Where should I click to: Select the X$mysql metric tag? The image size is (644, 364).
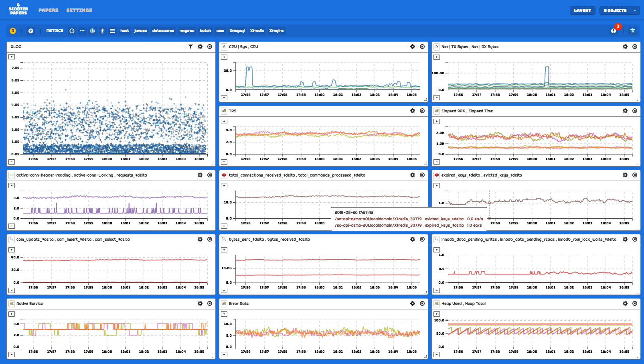[237, 31]
